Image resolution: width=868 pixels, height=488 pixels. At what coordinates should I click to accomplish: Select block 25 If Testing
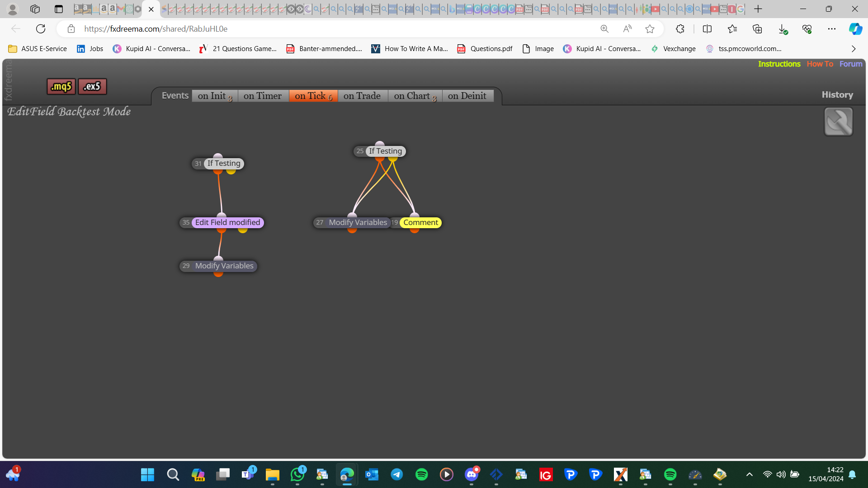(x=380, y=151)
